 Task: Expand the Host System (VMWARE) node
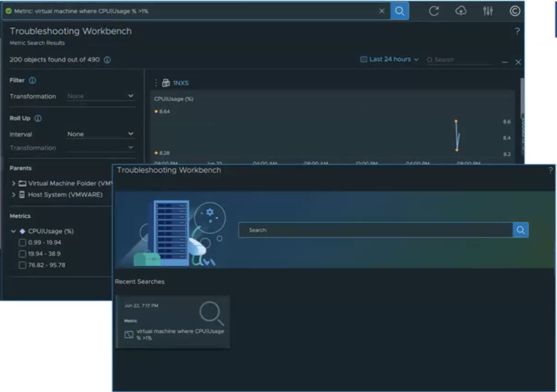(x=14, y=195)
